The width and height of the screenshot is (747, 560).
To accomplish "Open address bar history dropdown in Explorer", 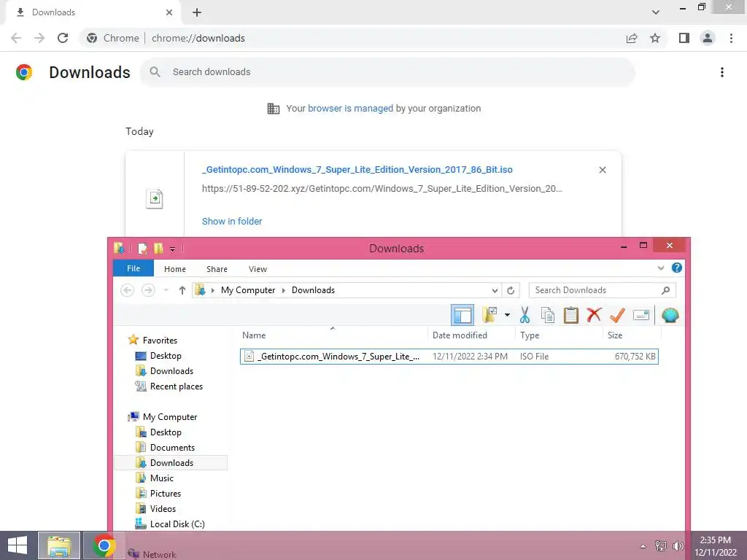I will pos(495,290).
